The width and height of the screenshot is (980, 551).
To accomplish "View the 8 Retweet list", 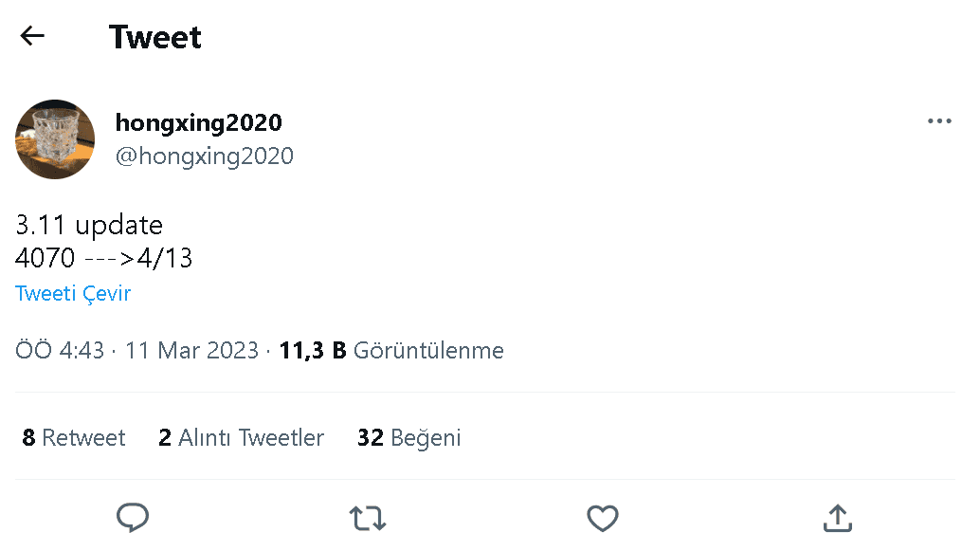I will [74, 437].
